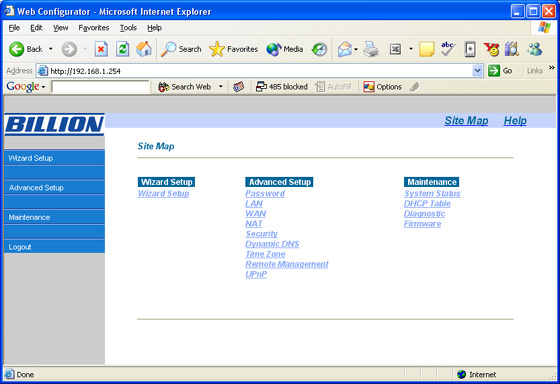Refresh the page with green arrows icon
This screenshot has height=384, width=560.
tap(122, 49)
